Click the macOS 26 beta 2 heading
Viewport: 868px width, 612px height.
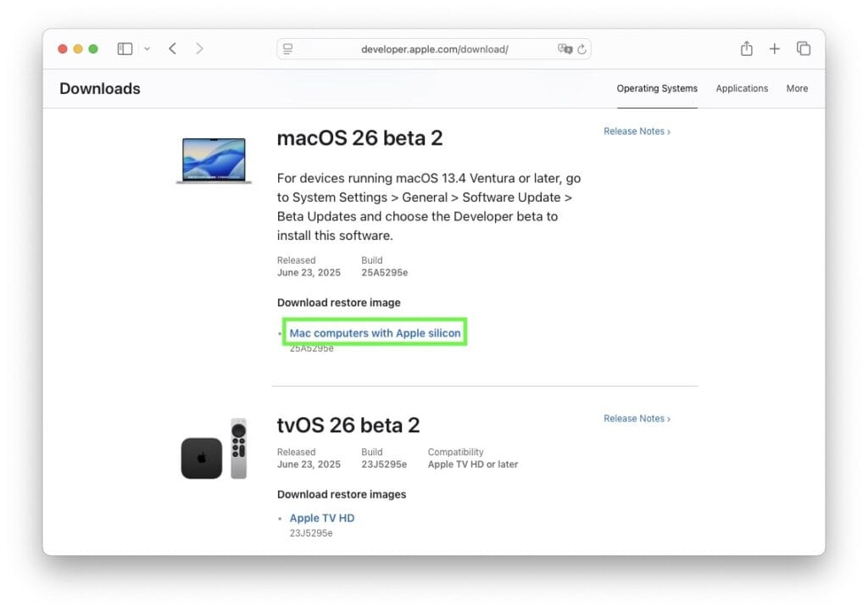pyautogui.click(x=359, y=138)
